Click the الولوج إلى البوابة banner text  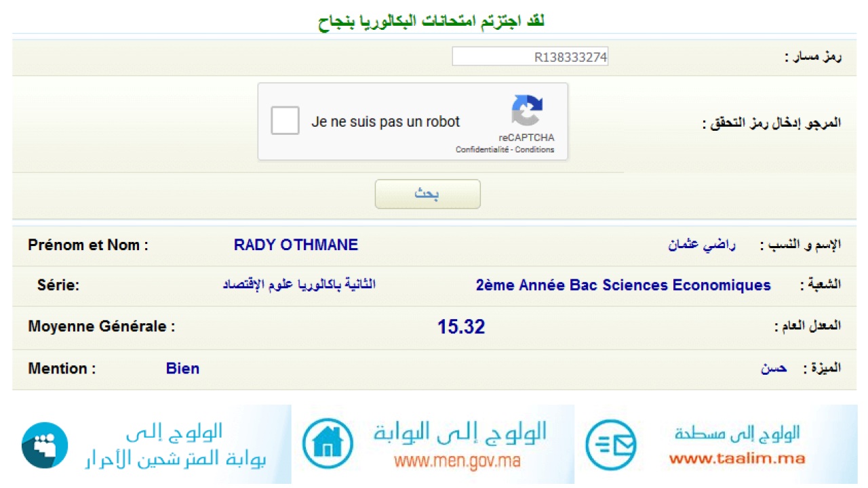pos(460,432)
